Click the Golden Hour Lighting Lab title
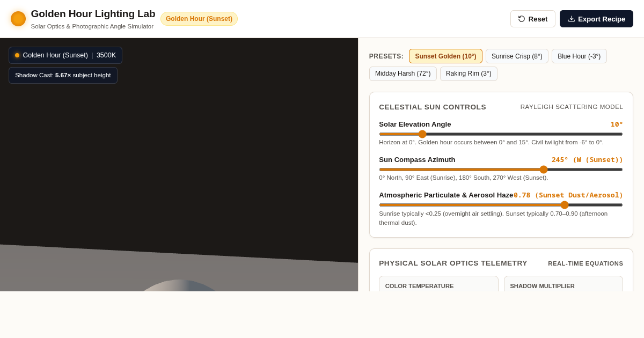The height and width of the screenshot is (338, 644). click(93, 14)
